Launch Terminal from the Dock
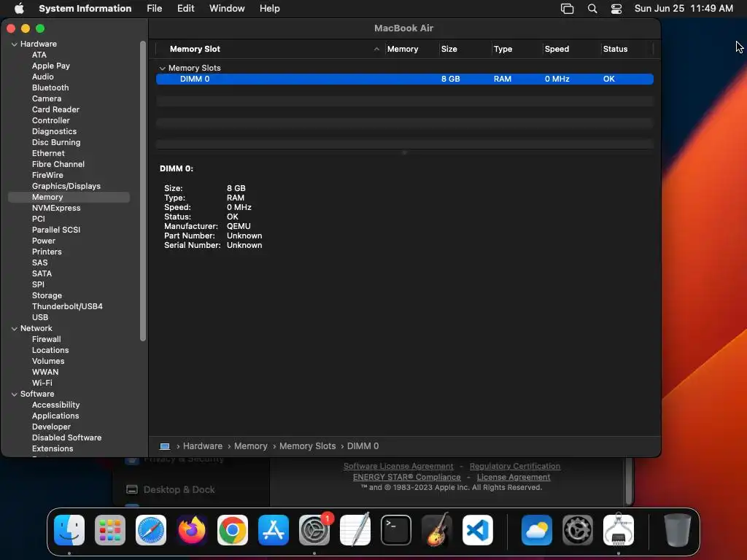 [x=396, y=530]
